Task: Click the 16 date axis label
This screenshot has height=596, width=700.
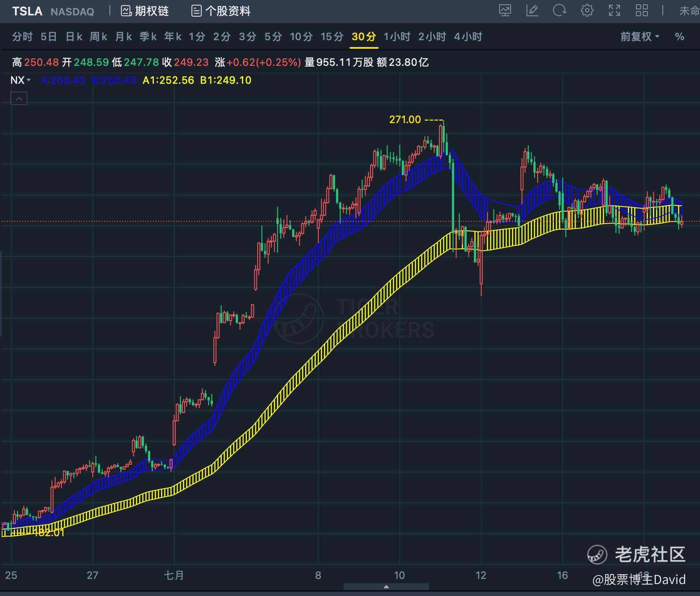Action: pyautogui.click(x=562, y=575)
